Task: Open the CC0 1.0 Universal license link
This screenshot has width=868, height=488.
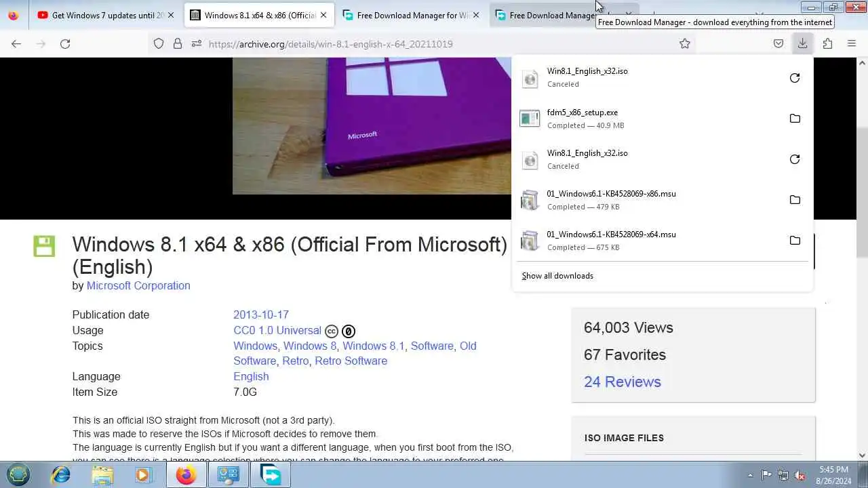Action: (x=277, y=331)
